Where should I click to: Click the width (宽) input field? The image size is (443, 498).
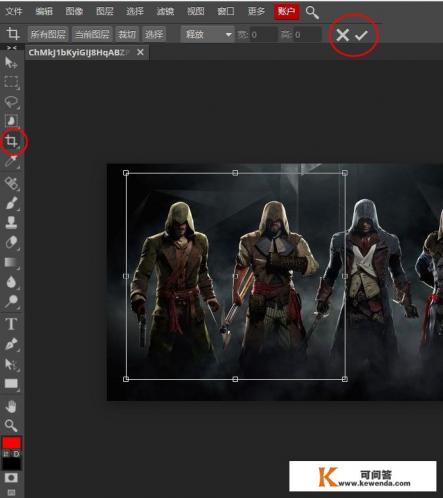pos(263,35)
